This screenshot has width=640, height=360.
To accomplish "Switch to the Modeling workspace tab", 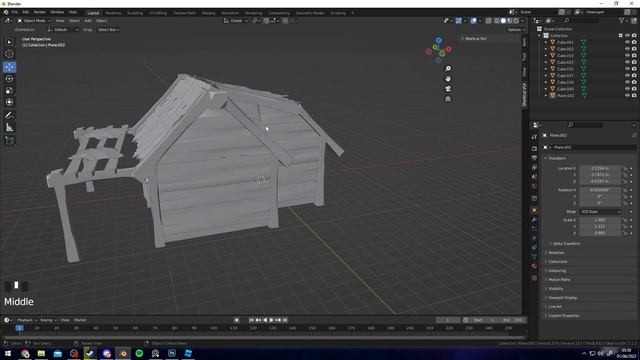I will [x=113, y=13].
